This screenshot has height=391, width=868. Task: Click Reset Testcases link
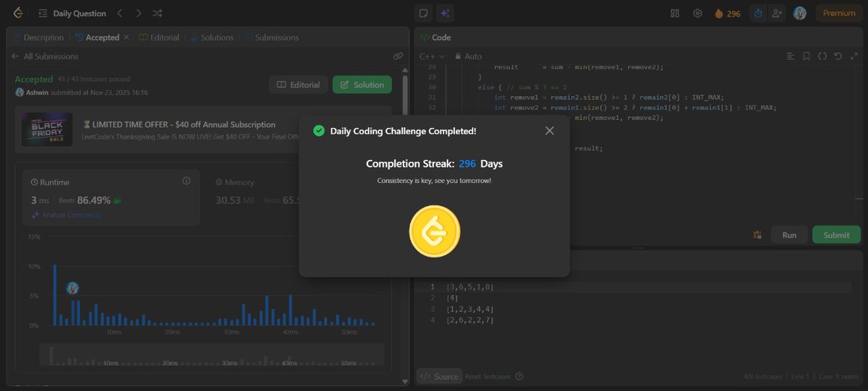click(489, 377)
